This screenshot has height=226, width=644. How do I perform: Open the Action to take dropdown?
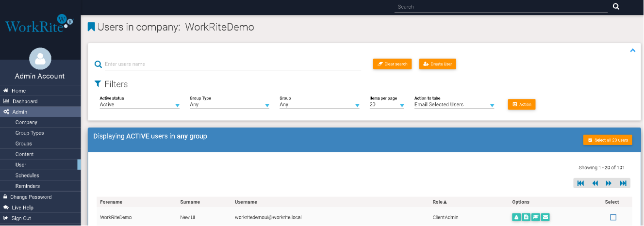tap(454, 105)
